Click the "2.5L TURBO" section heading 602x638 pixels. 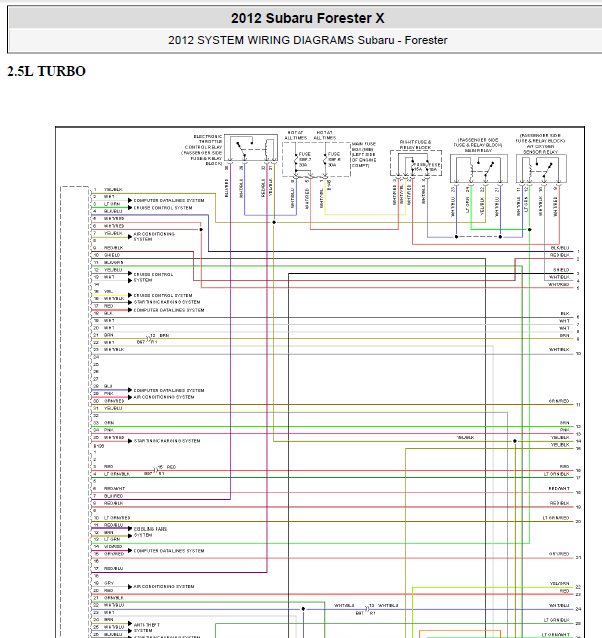coord(46,71)
